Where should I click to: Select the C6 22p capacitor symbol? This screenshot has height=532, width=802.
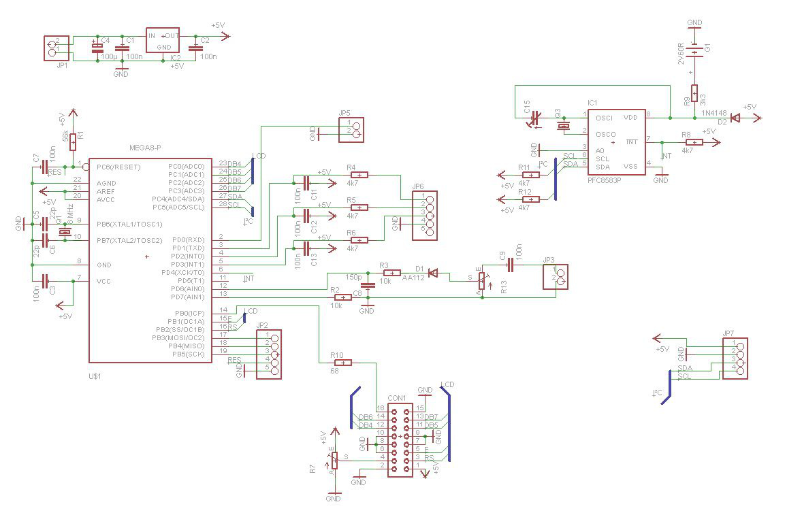tap(44, 240)
